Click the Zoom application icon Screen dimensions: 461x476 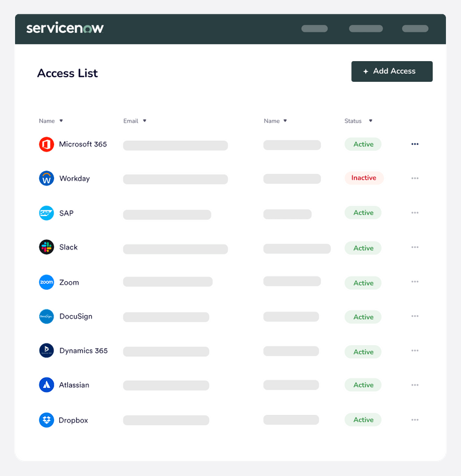pyautogui.click(x=46, y=282)
